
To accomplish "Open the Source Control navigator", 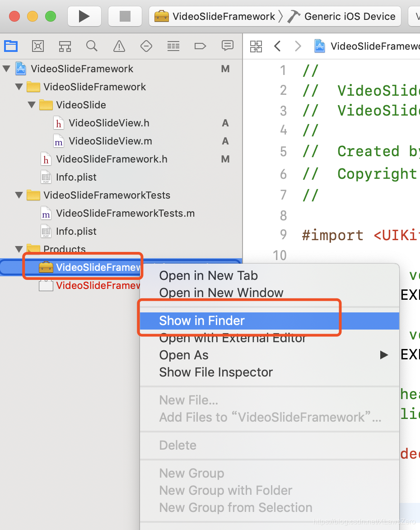I will 38,46.
